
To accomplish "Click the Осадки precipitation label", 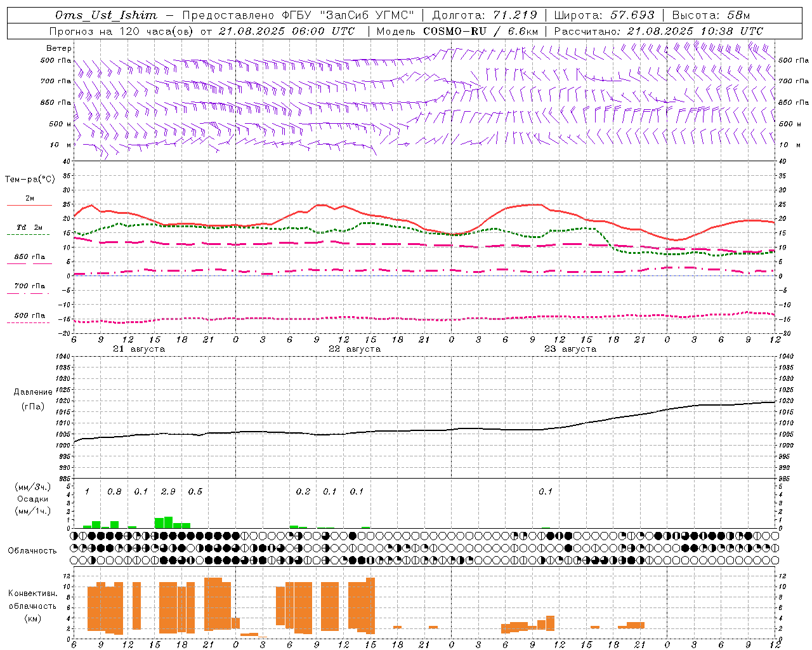I will (32, 499).
